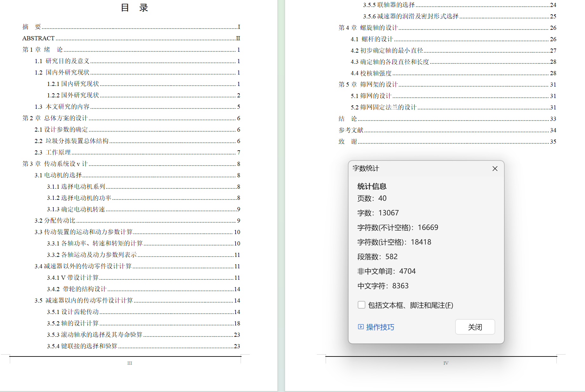Click 2.2 垃圾分拣装置总体结构 entry
Screen dimensions: 585x392
tap(137, 141)
